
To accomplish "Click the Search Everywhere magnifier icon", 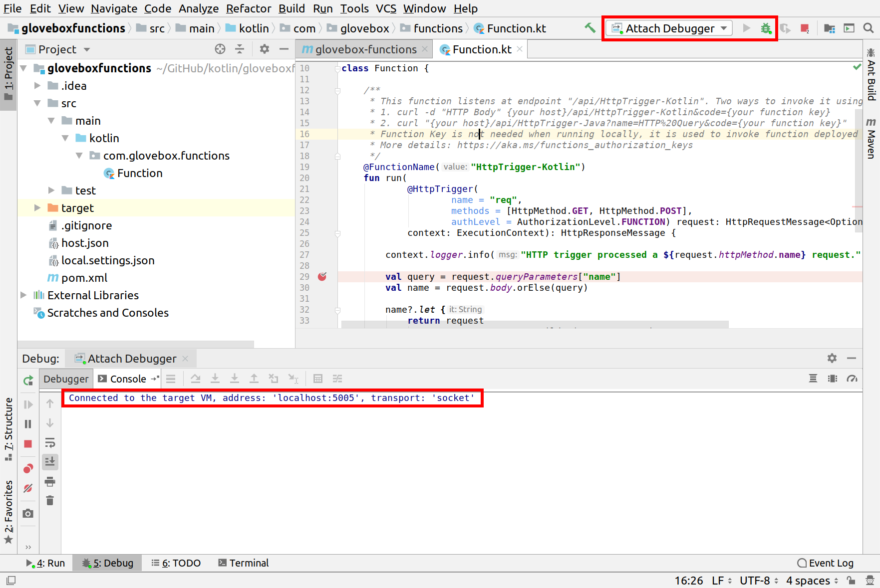I will 869,28.
